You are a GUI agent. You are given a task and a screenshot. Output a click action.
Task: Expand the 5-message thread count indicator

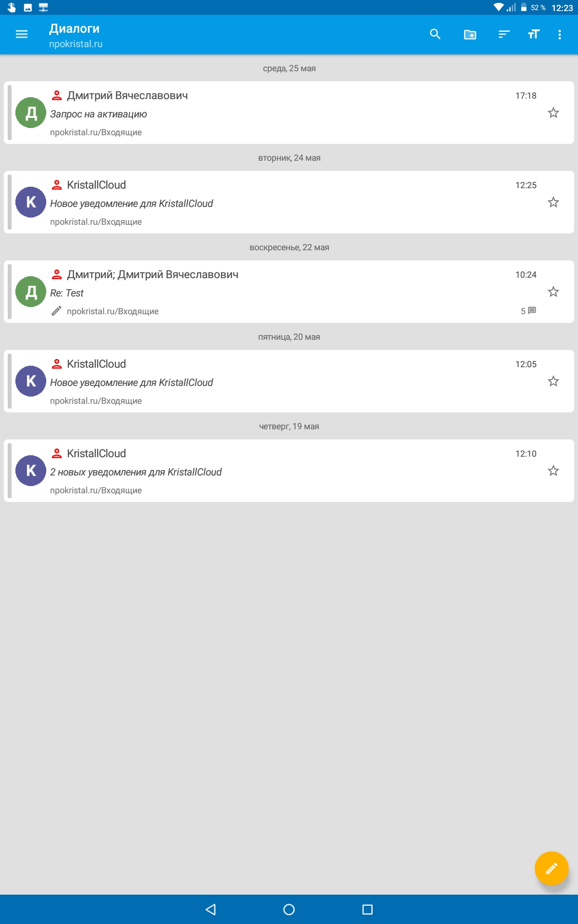point(528,311)
